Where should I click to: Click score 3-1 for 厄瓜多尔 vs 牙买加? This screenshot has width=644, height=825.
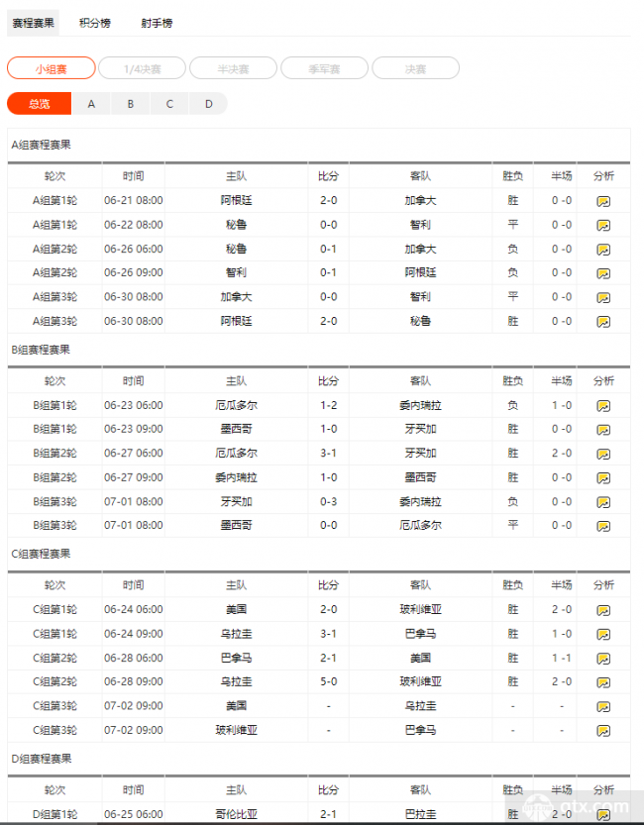328,453
